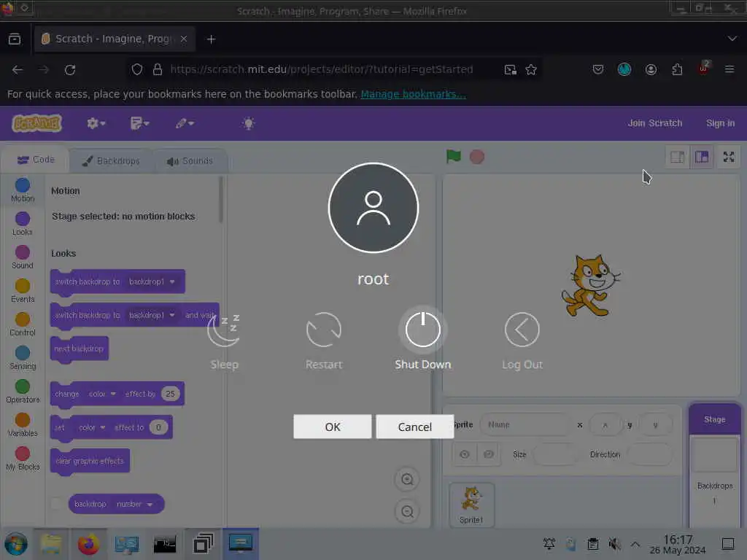The image size is (747, 560).
Task: Open a new Firefox tab
Action: 212,39
